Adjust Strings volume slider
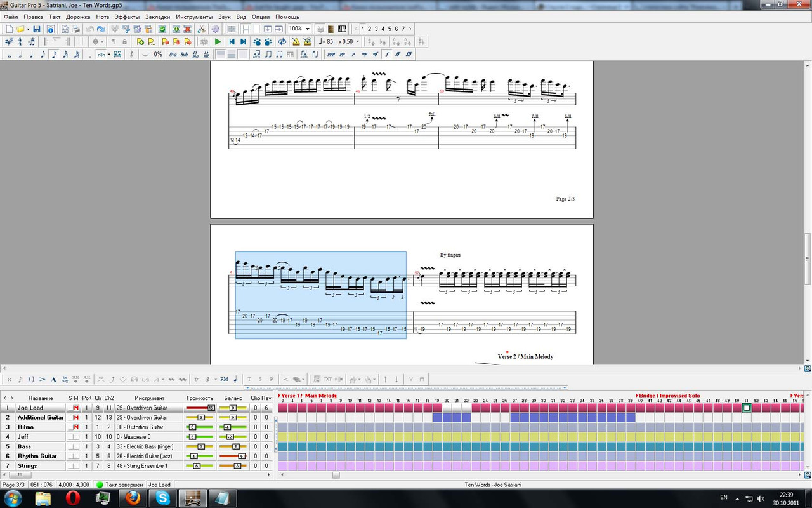The width and height of the screenshot is (812, 508). coord(200,465)
